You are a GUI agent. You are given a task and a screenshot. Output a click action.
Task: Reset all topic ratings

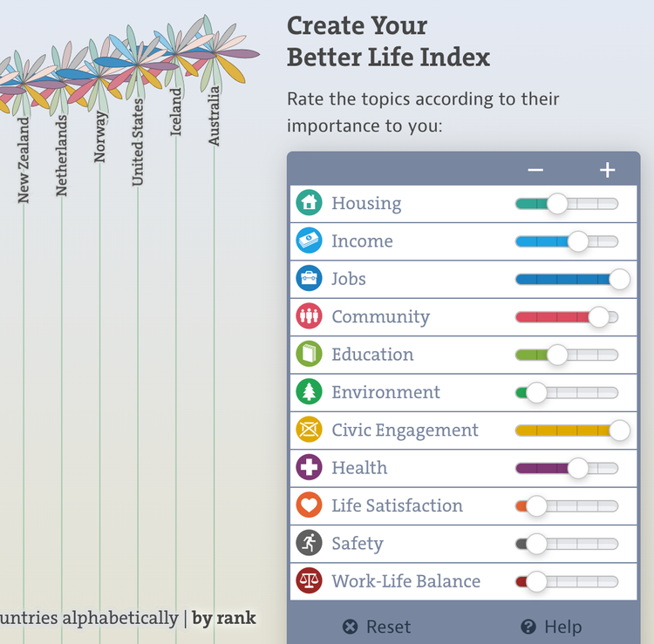click(x=377, y=627)
